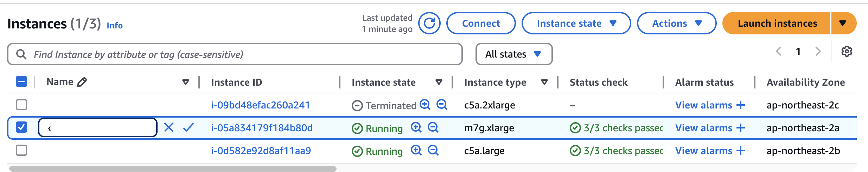This screenshot has height=172, width=868.
Task: Uncheck the selected i-05a834179f184b80d row checkbox
Action: (21, 127)
